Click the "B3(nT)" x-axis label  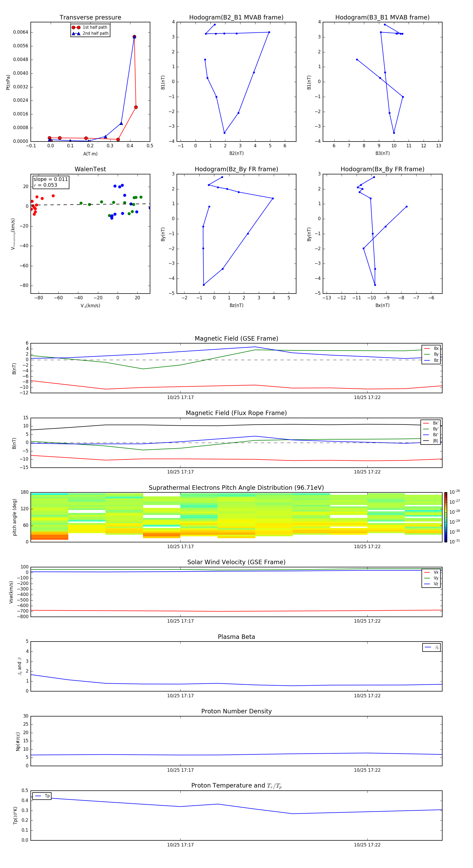[x=382, y=153]
